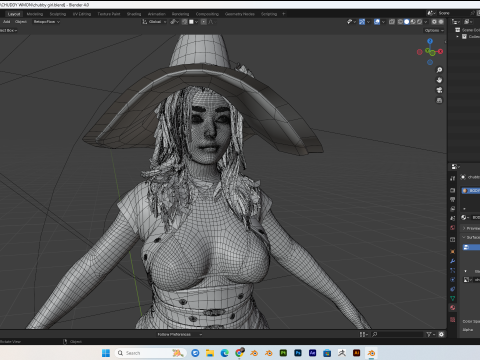Open the Render properties tab
The height and width of the screenshot is (360, 480).
452,190
